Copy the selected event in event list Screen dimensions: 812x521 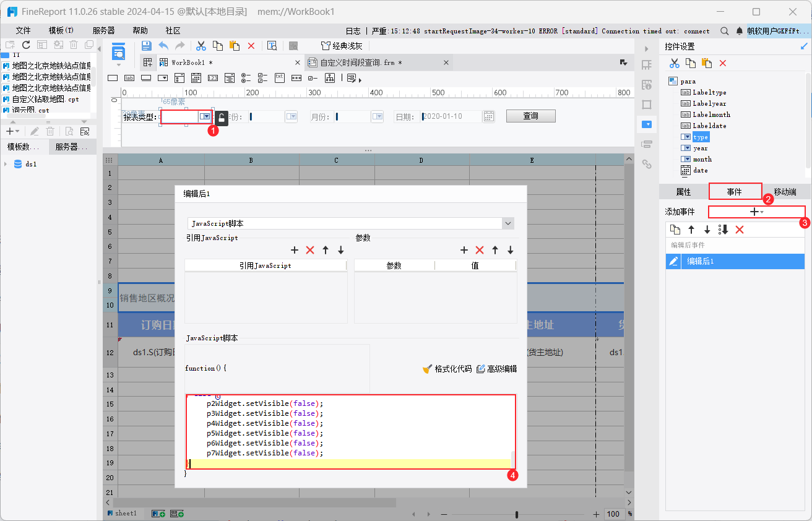[675, 230]
